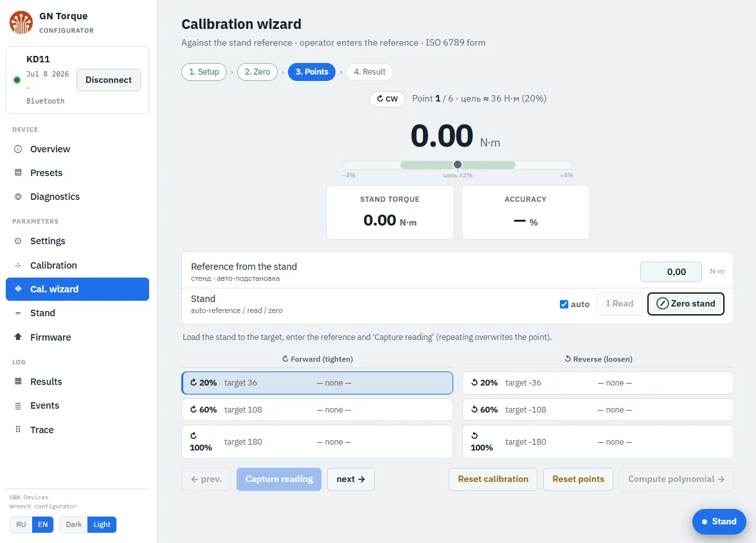The width and height of the screenshot is (756, 543).
Task: Click the next arrow button
Action: (x=350, y=479)
